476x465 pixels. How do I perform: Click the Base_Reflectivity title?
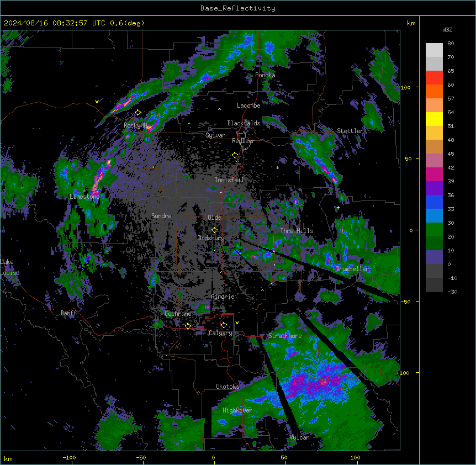(238, 8)
